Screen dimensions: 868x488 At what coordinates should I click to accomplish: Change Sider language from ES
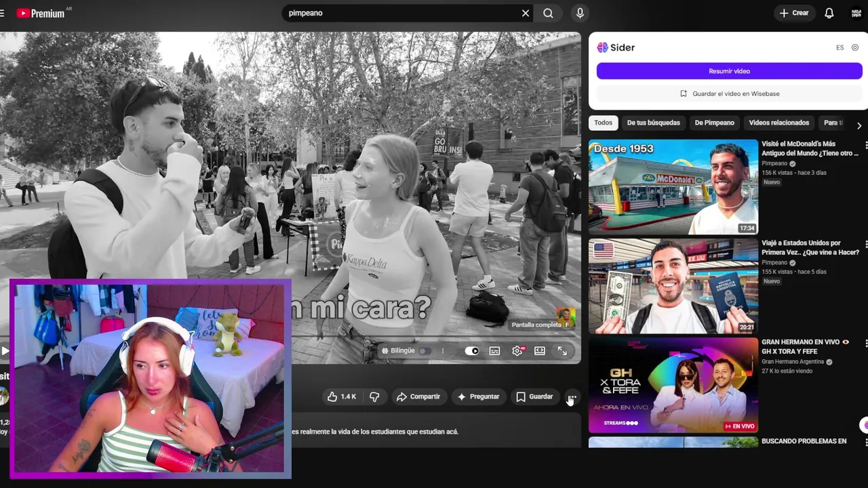(x=840, y=47)
